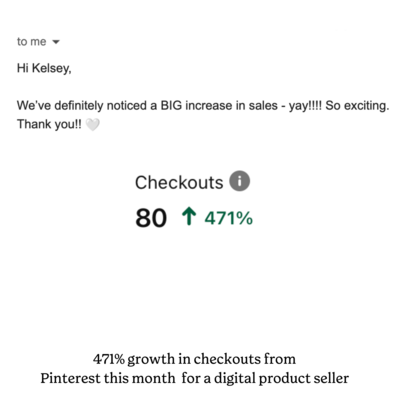Click the "Hi Kelsey," greeting
The image size is (400, 400).
tap(44, 68)
